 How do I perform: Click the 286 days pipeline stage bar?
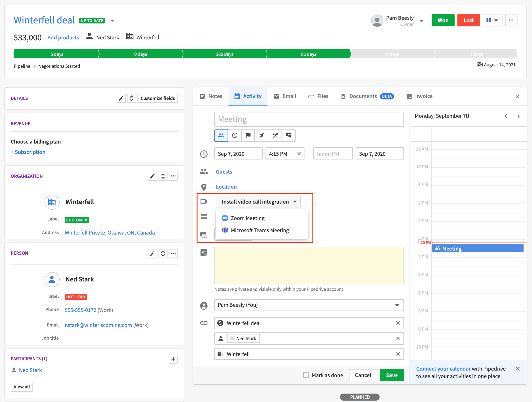(224, 54)
